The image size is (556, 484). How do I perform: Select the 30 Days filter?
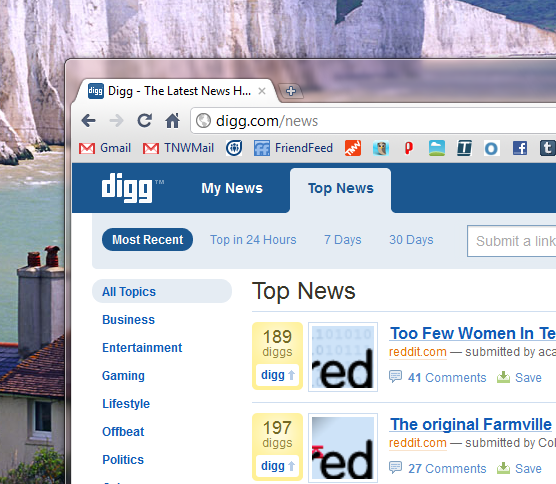[x=411, y=240]
